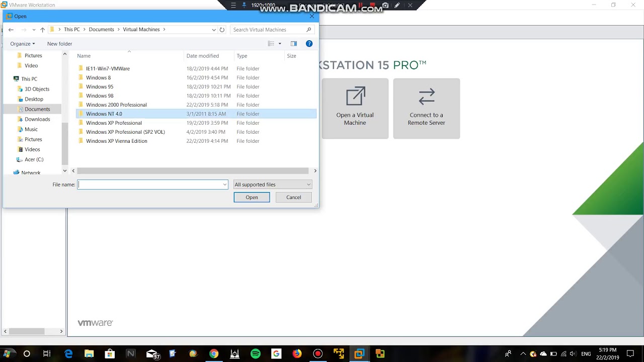
Task: Click the Cortana circle icon
Action: coord(27,354)
